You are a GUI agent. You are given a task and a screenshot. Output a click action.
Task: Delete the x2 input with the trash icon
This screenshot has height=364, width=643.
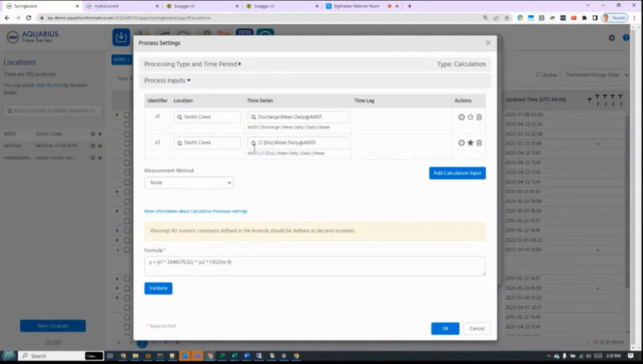479,143
